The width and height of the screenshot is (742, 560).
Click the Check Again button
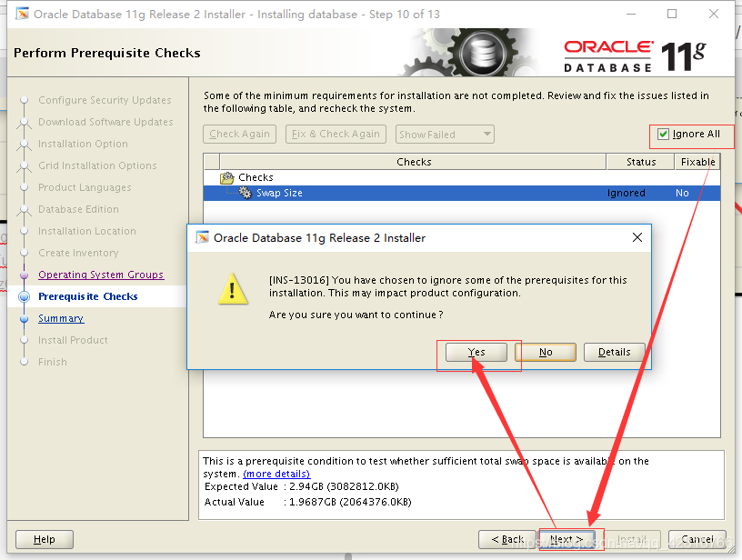239,135
